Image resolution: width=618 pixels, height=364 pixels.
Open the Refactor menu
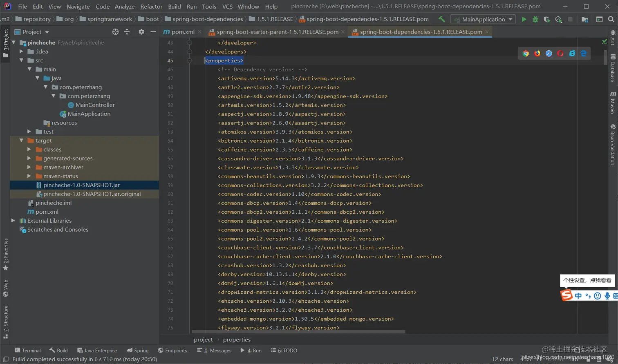[151, 7]
